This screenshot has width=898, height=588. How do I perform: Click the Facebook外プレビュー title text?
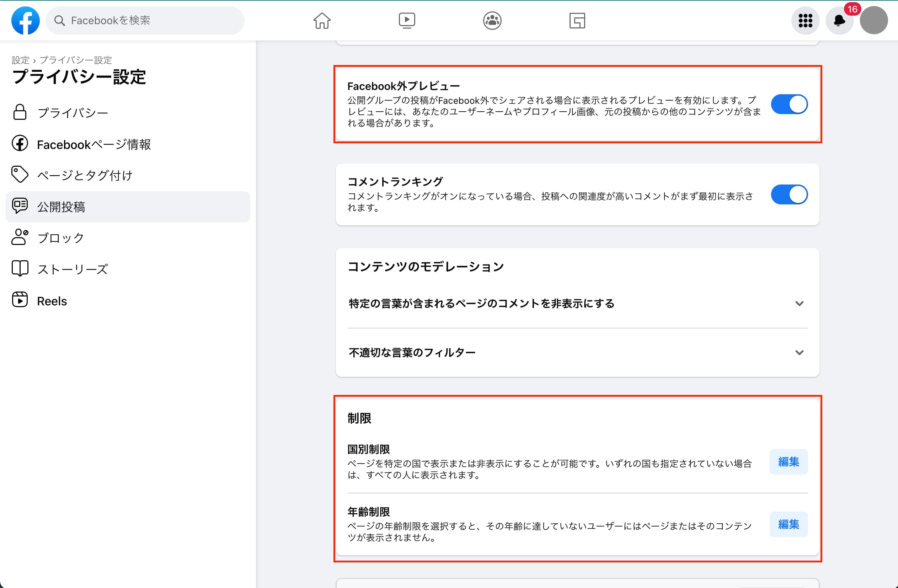point(403,86)
